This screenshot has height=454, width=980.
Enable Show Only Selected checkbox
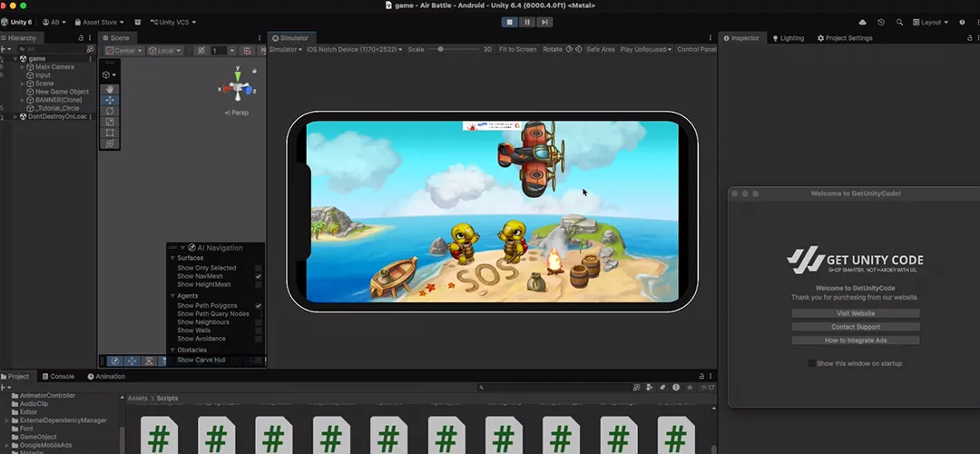coord(259,268)
